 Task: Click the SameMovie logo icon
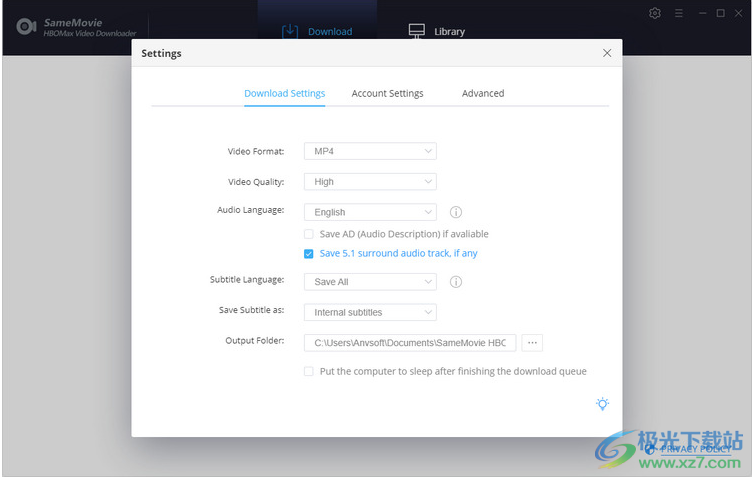pos(26,26)
